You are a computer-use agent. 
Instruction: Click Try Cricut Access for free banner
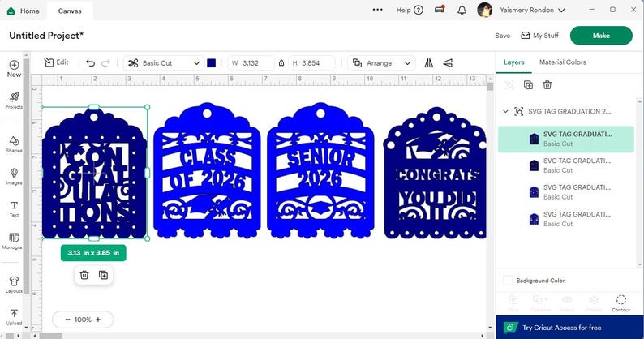tap(569, 328)
